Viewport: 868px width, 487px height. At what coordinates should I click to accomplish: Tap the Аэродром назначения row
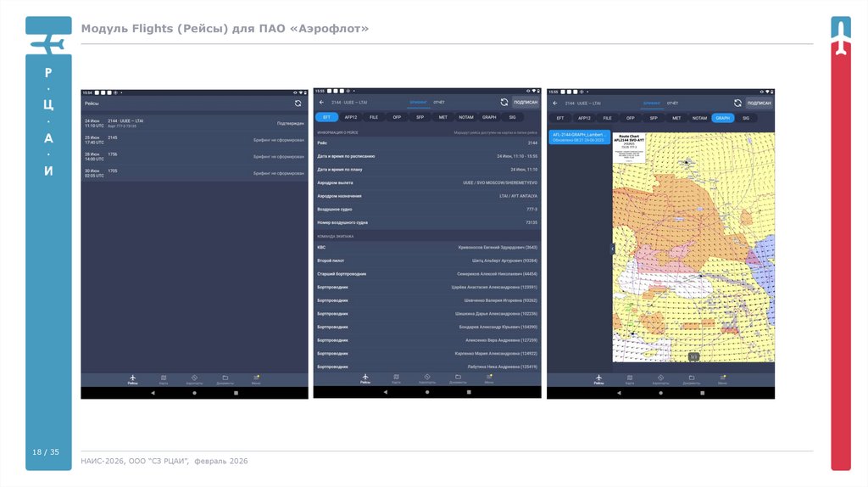coord(427,196)
